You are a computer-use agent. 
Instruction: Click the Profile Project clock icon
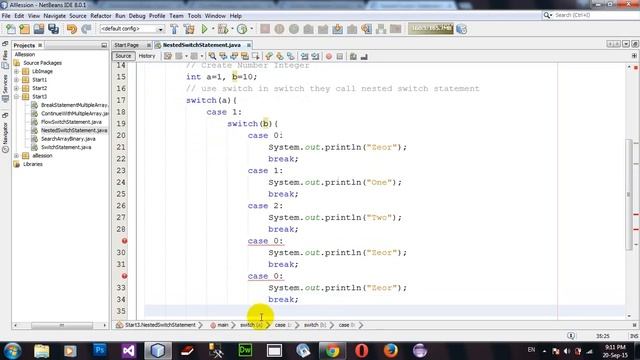click(x=242, y=29)
